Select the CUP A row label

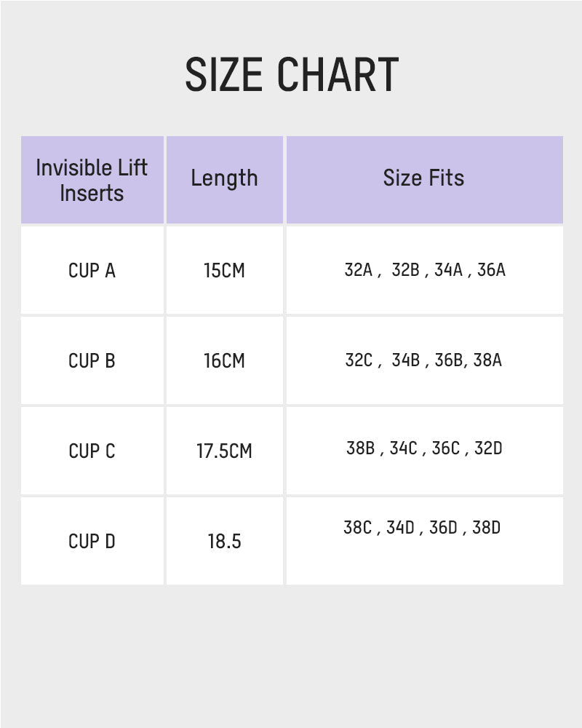pos(92,271)
